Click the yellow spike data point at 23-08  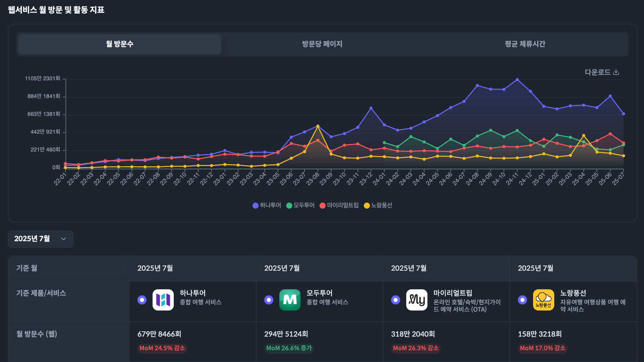[317, 126]
